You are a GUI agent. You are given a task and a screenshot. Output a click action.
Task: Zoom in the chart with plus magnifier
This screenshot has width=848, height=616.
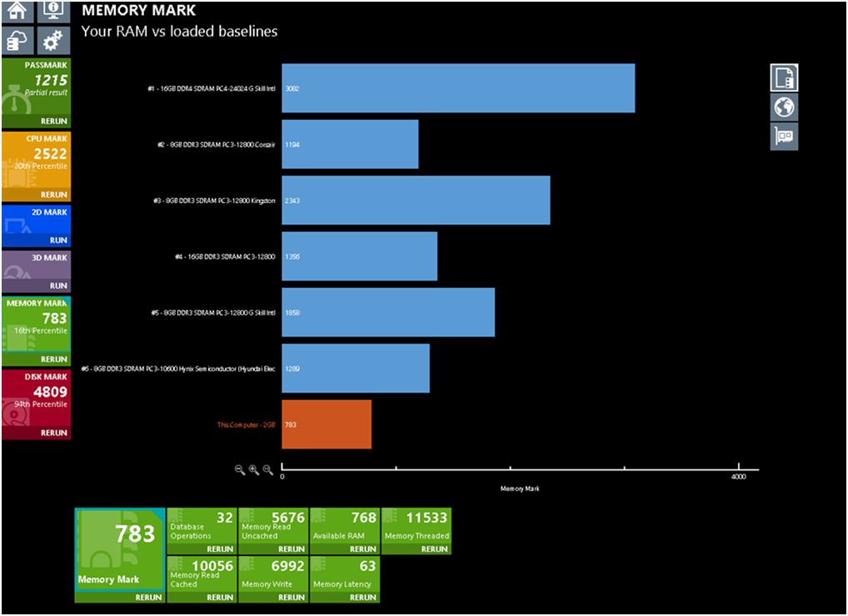253,469
